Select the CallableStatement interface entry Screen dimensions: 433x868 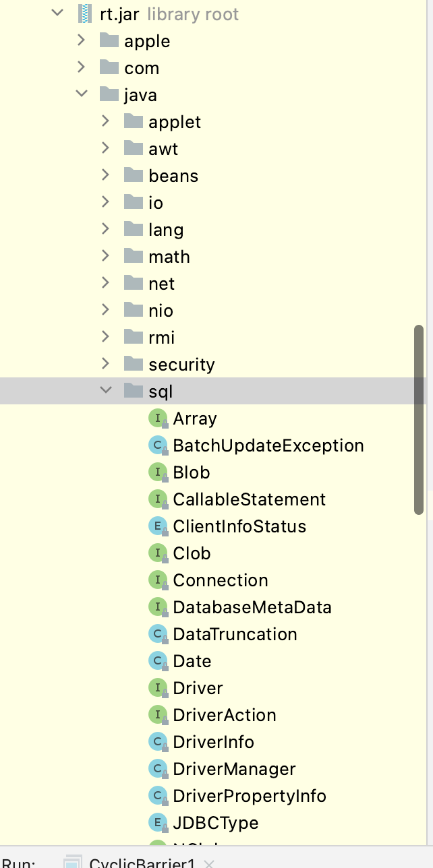249,499
